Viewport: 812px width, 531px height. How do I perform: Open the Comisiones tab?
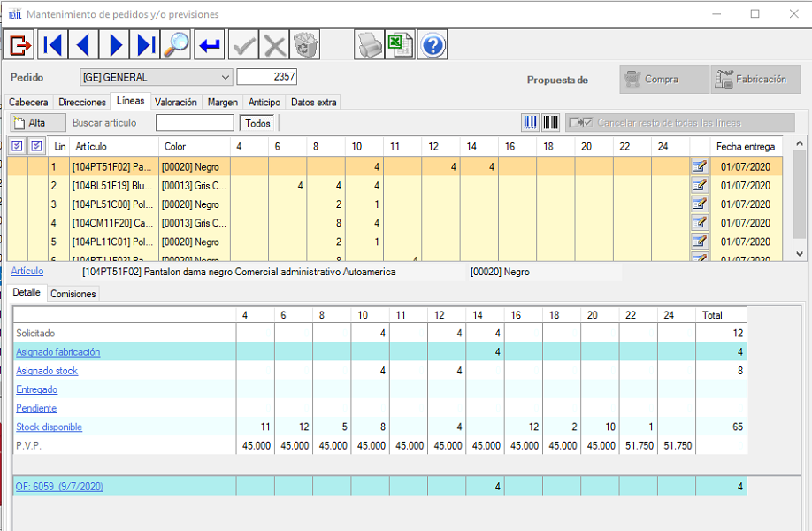[73, 294]
